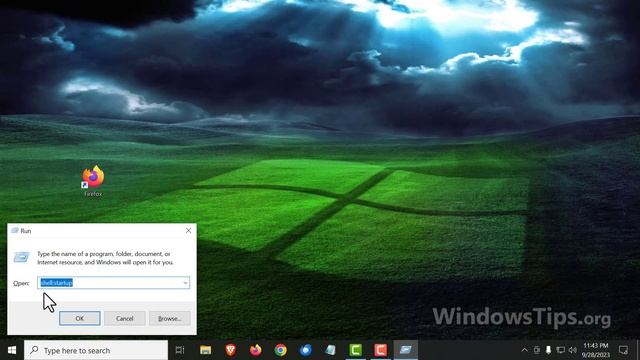Screen dimensions: 640x360
Task: Open the blue globe app on the taskbar
Action: coord(305,350)
